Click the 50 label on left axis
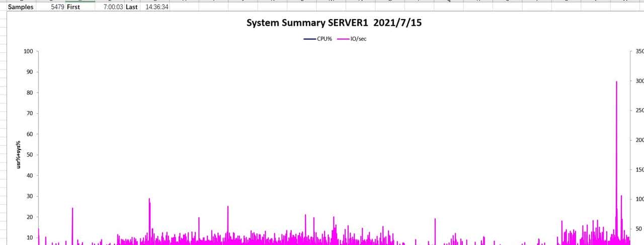 [29, 155]
